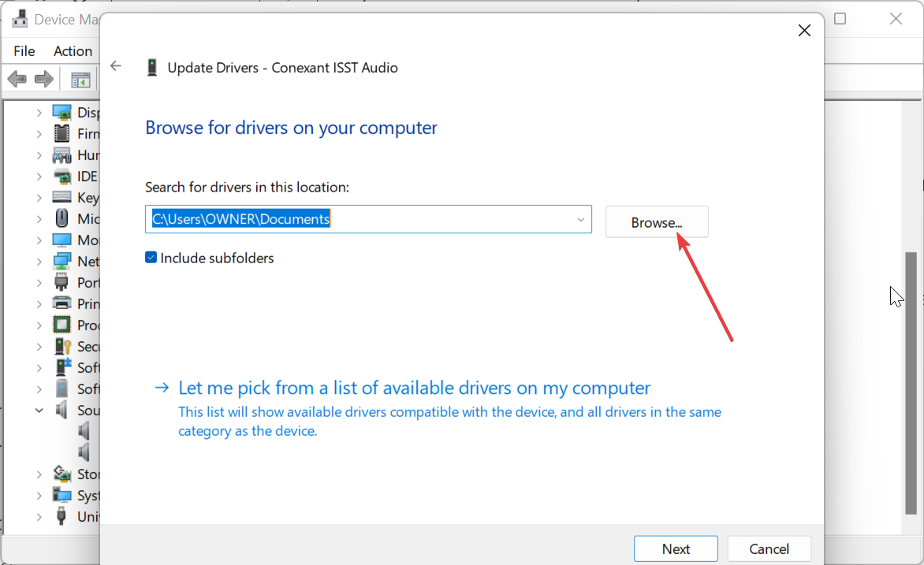Viewport: 924px width, 565px height.
Task: Select the Monitors icon
Action: (61, 240)
